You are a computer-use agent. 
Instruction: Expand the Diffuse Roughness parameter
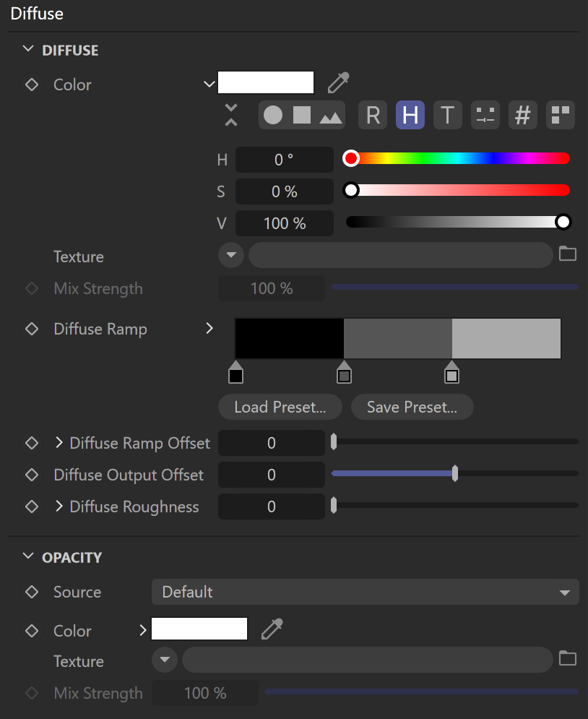pyautogui.click(x=59, y=507)
